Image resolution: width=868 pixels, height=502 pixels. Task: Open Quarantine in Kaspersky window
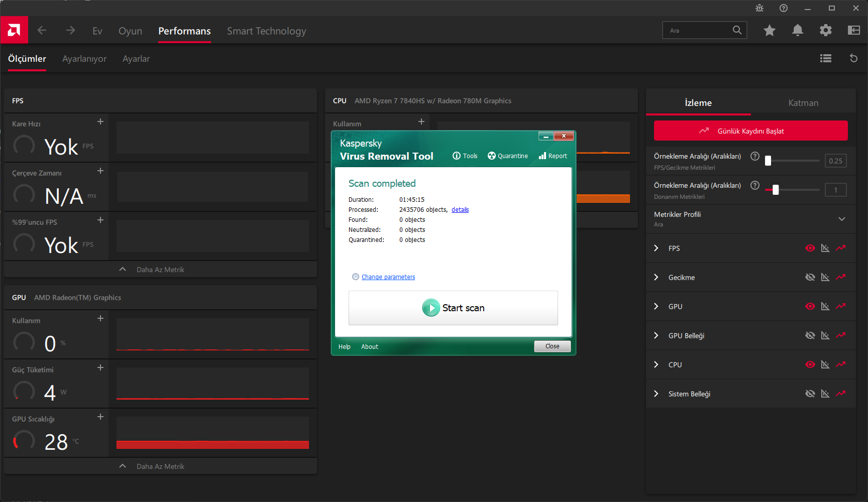(x=508, y=156)
